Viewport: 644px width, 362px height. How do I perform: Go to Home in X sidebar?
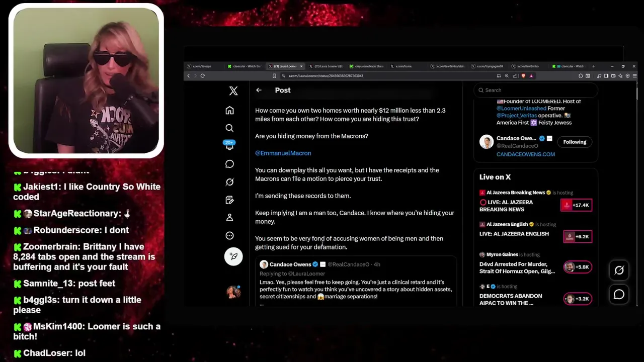click(229, 110)
